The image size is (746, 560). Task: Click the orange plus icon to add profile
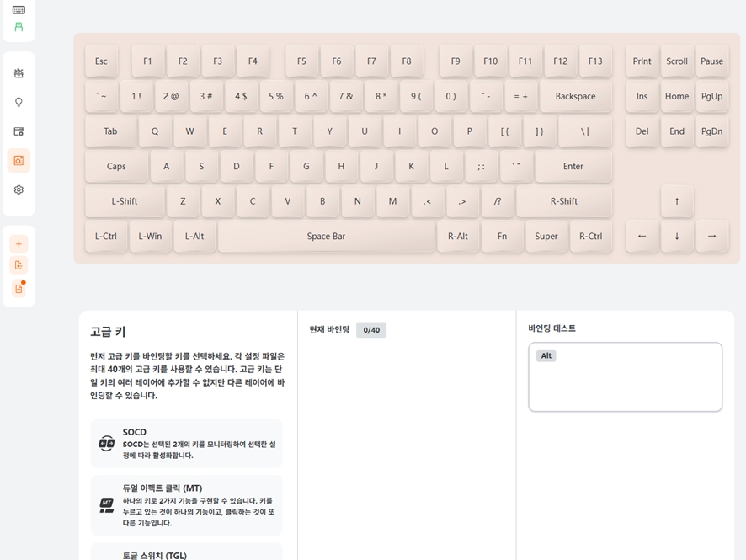click(19, 244)
